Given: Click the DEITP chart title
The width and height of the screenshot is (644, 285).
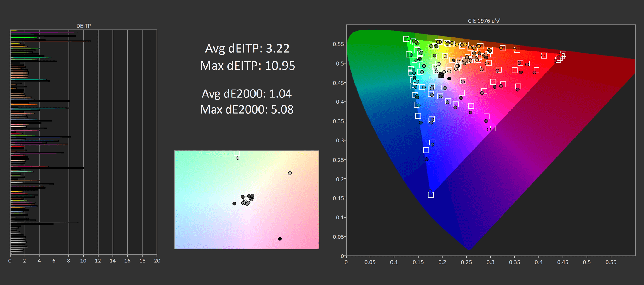Looking at the screenshot, I should (x=83, y=26).
